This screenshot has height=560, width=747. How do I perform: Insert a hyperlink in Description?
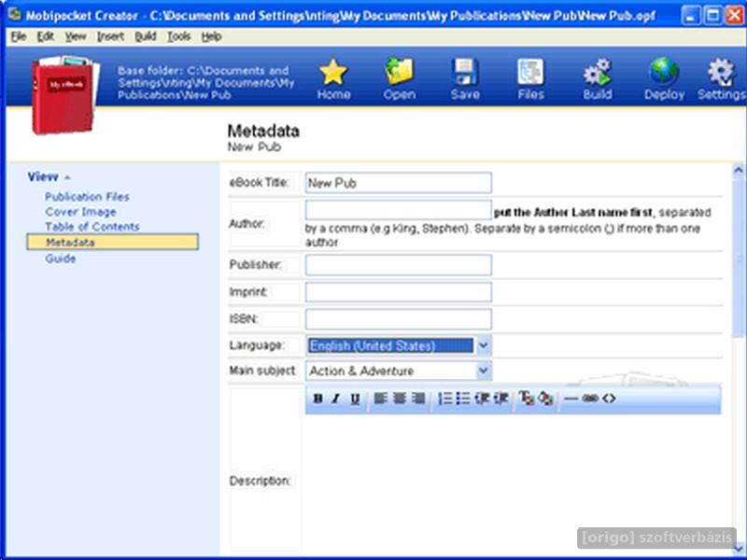[x=590, y=399]
